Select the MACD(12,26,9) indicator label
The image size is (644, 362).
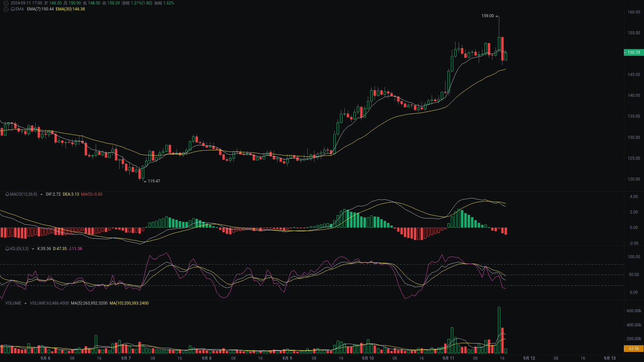pyautogui.click(x=24, y=194)
